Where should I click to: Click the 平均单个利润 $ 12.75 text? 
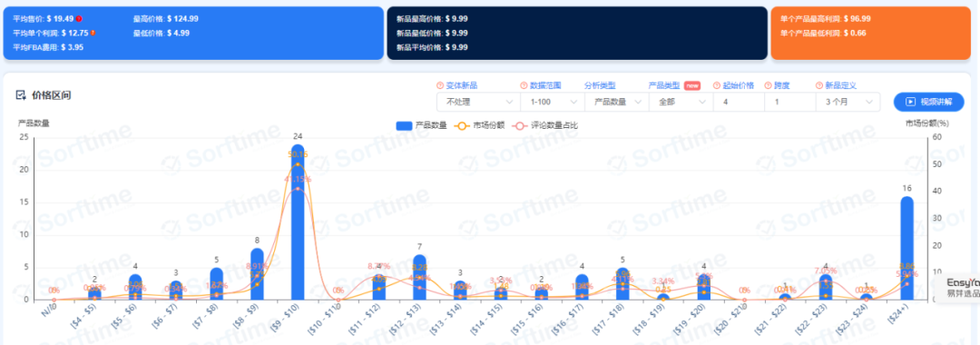coord(51,33)
